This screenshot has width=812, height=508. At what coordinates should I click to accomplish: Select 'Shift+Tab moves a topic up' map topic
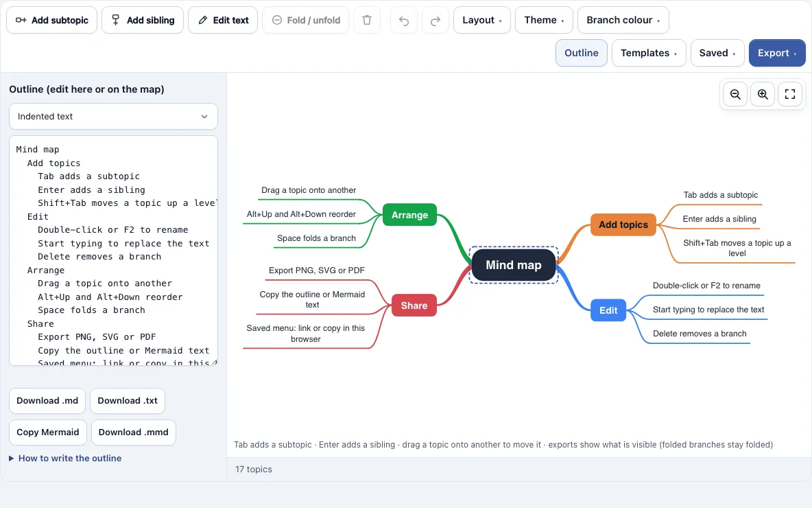[x=737, y=248]
